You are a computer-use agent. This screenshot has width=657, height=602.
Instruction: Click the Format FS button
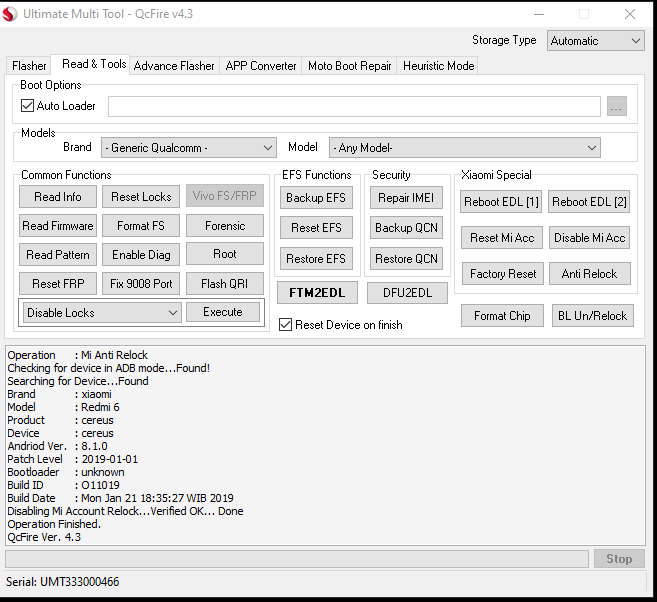[x=141, y=226]
